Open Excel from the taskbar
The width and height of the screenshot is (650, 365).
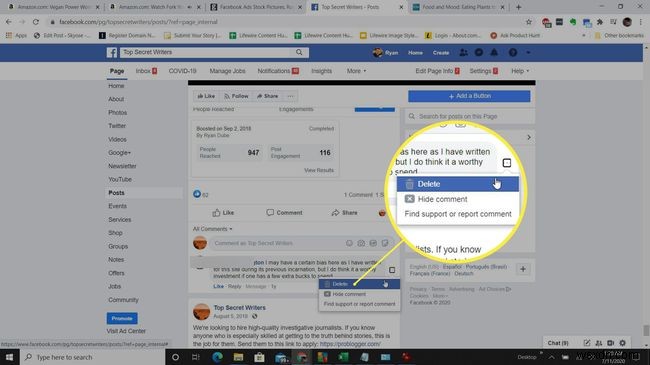(x=343, y=357)
